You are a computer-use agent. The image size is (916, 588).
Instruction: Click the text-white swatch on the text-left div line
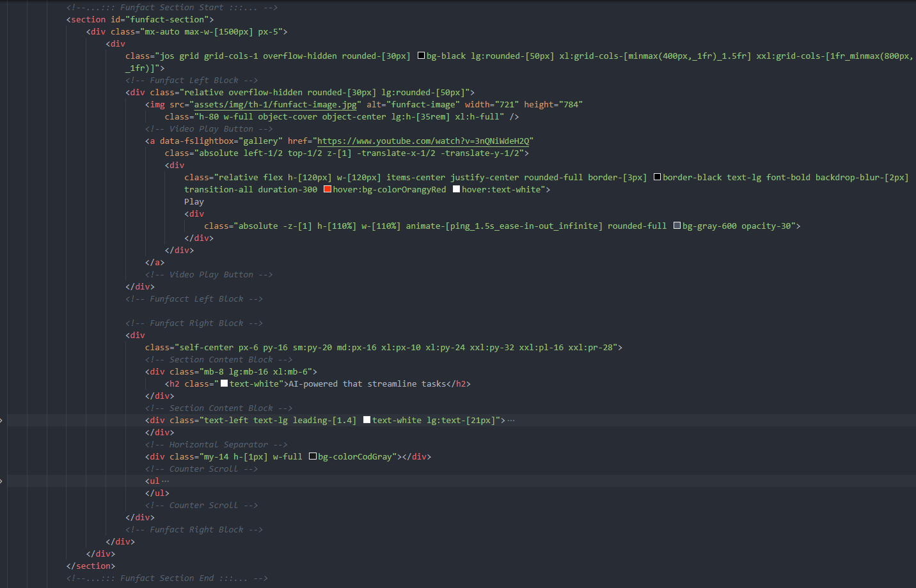tap(367, 420)
